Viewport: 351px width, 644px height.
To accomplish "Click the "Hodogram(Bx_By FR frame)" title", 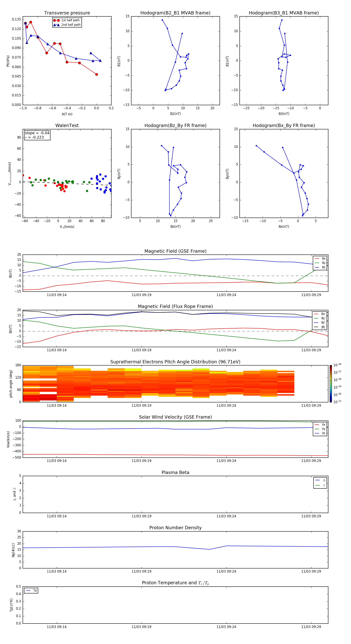I will click(x=284, y=125).
